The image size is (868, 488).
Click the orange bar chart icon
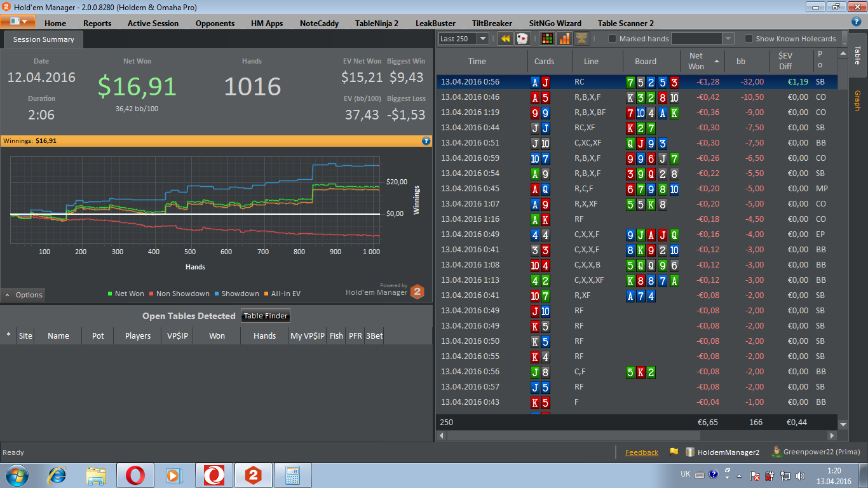pyautogui.click(x=564, y=39)
